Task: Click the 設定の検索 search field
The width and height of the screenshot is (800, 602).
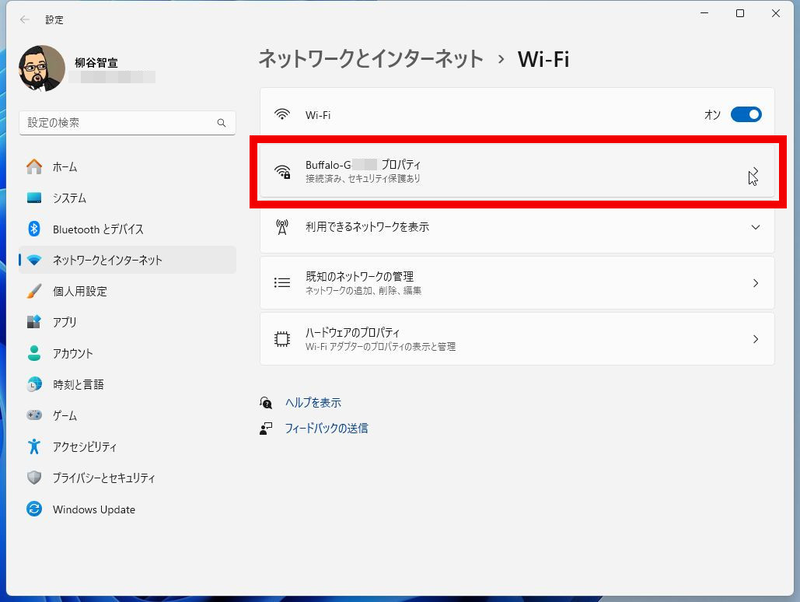Action: pos(127,123)
